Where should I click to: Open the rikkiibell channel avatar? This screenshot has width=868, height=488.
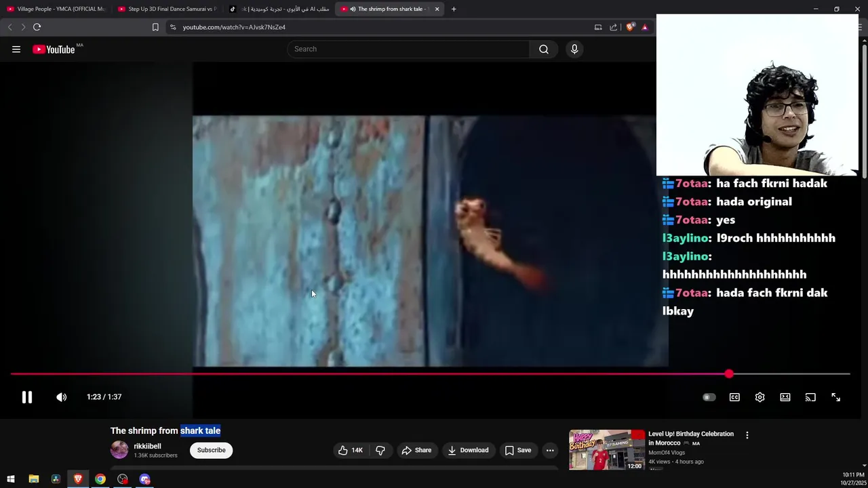click(119, 450)
